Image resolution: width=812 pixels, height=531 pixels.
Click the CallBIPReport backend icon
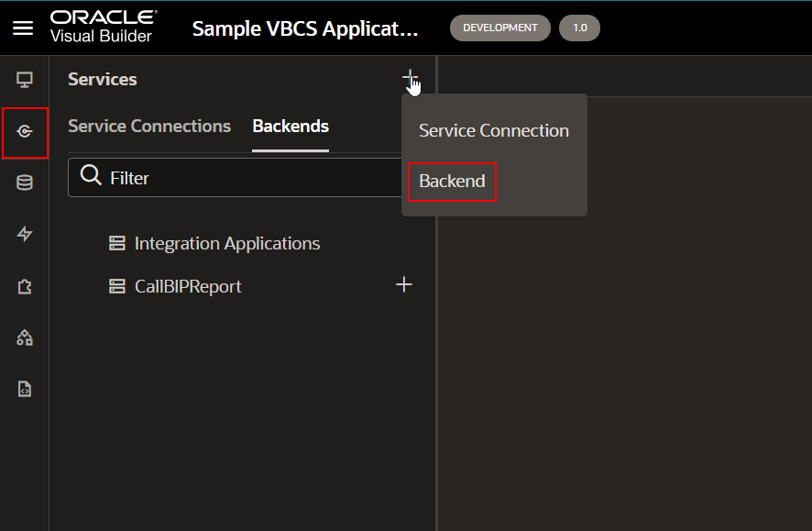(117, 286)
